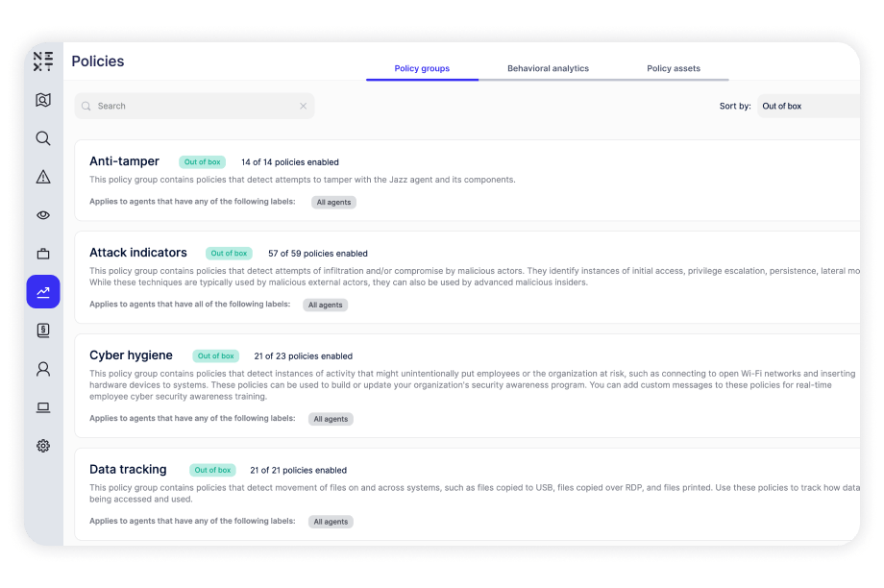
Task: Click the Anti-tamper description about Jazz agent
Action: (302, 180)
